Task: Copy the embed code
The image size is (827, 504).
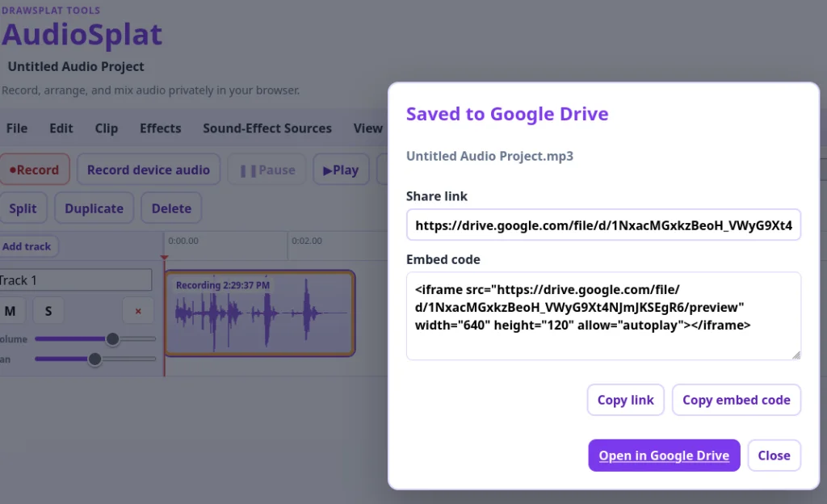Action: (737, 400)
